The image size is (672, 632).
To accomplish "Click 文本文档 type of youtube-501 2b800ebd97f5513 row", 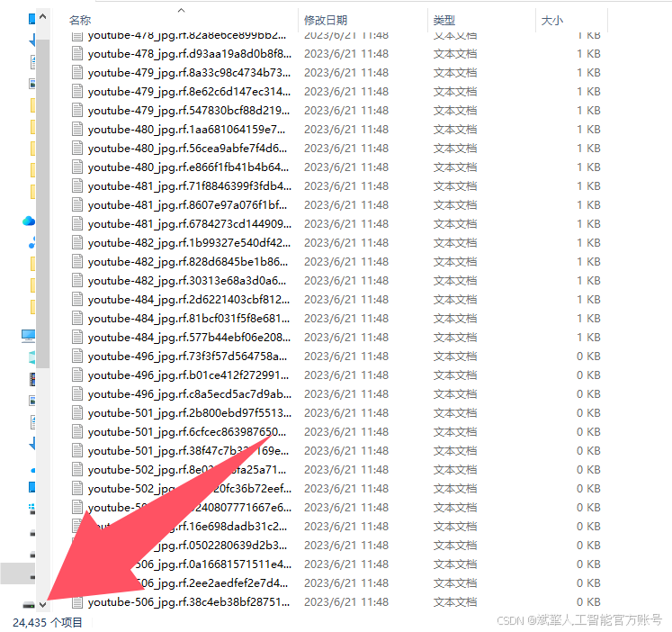I will click(454, 412).
